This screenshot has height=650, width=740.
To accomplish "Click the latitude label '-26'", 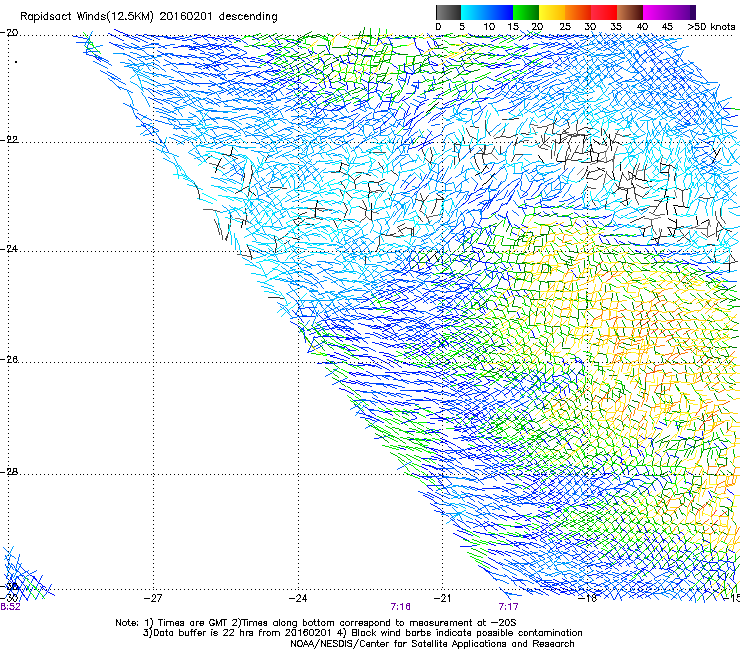I will point(9,360).
